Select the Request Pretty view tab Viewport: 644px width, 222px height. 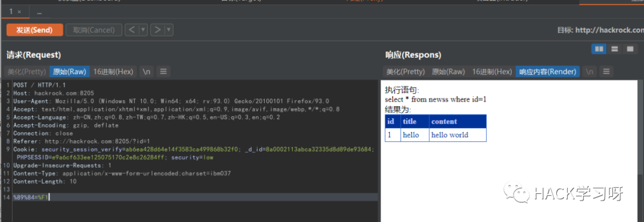[27, 72]
